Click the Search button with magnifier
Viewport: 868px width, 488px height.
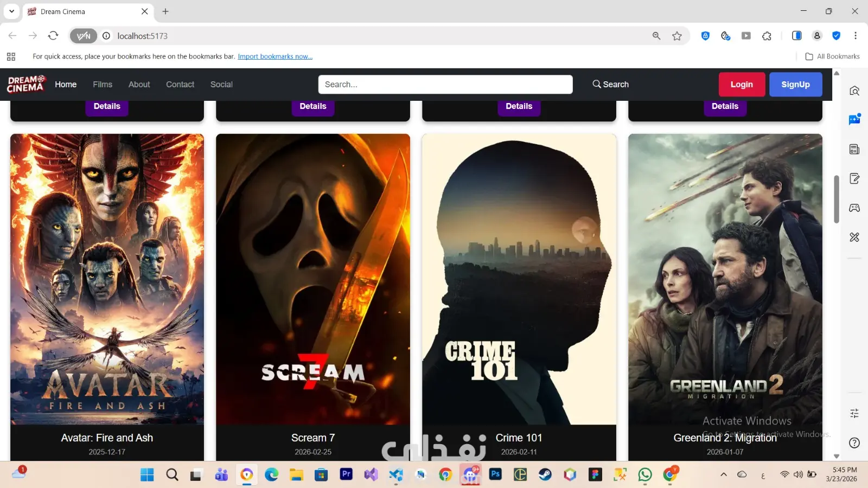[611, 85]
